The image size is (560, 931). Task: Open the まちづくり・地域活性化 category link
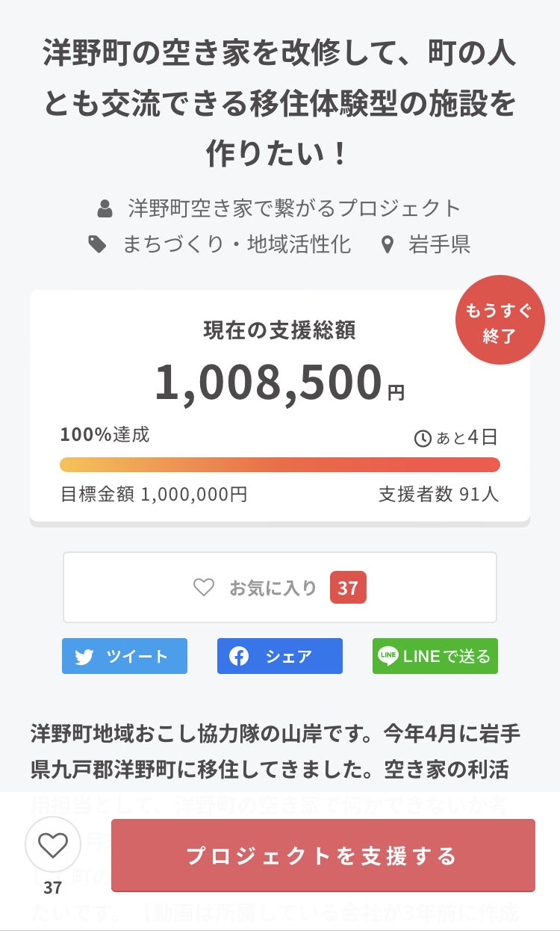point(237,244)
